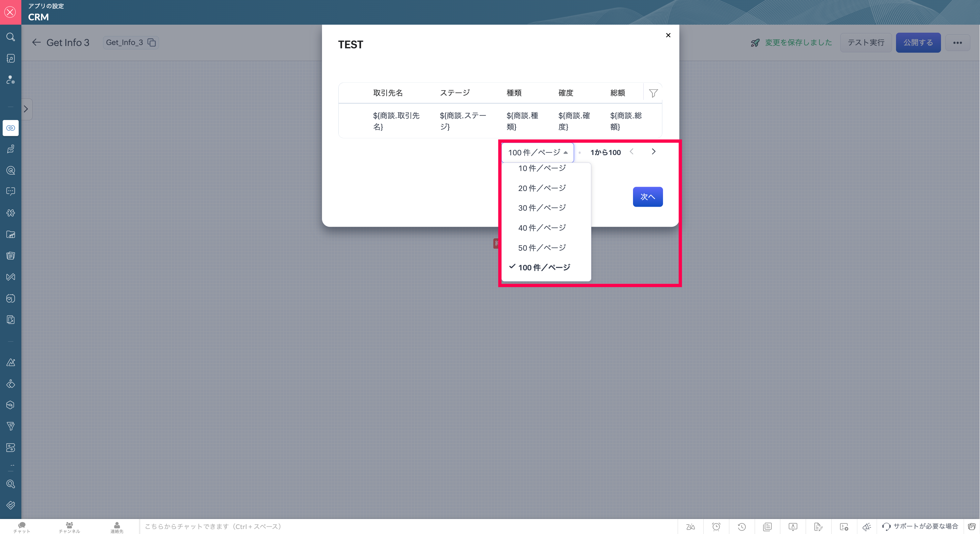Click the 次へ button
This screenshot has height=534, width=980.
tap(647, 197)
